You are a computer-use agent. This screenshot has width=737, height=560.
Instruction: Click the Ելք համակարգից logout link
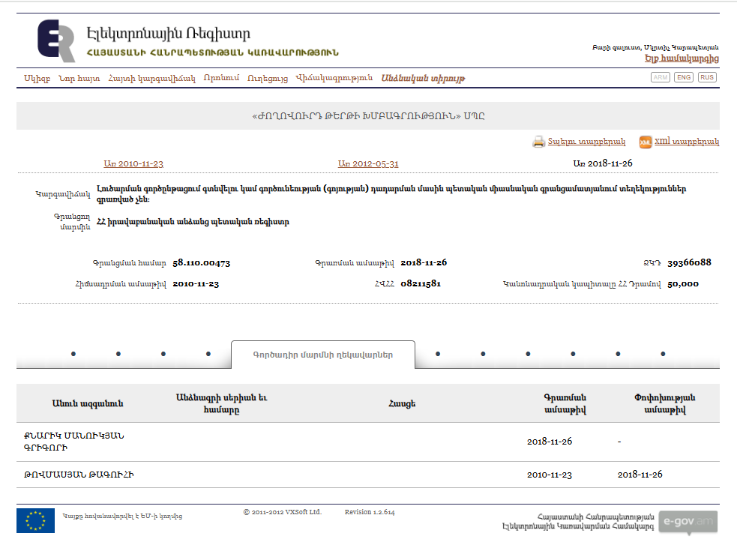point(681,58)
